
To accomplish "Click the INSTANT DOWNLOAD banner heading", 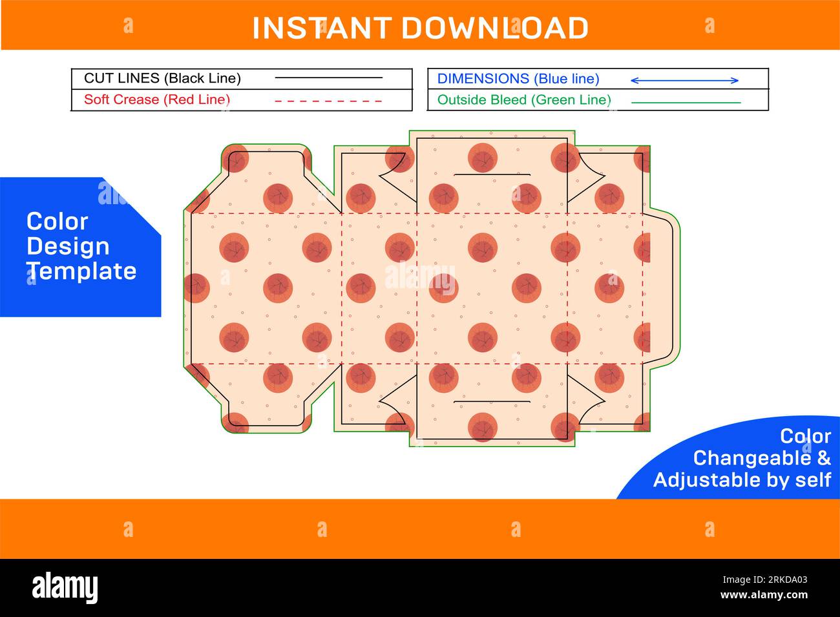I will point(420,28).
